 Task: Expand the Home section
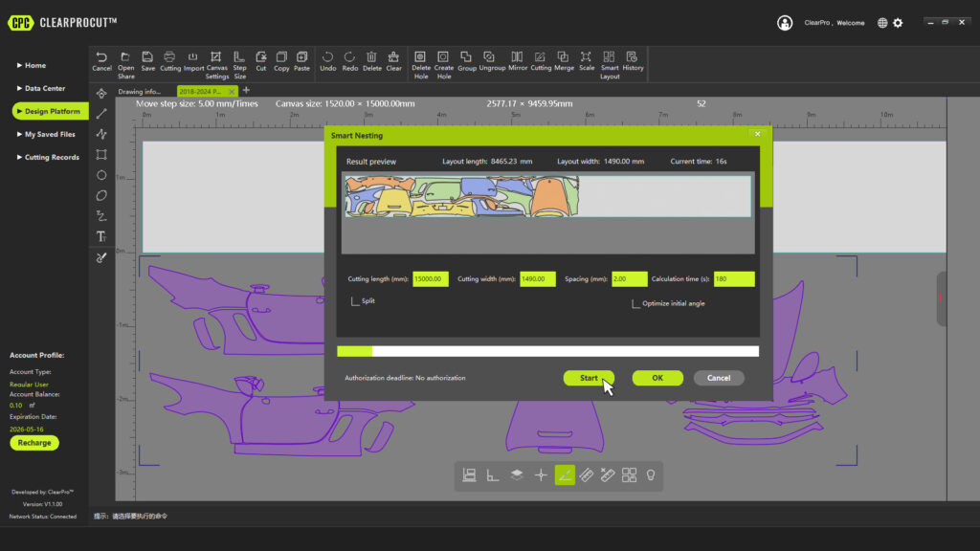pos(32,65)
